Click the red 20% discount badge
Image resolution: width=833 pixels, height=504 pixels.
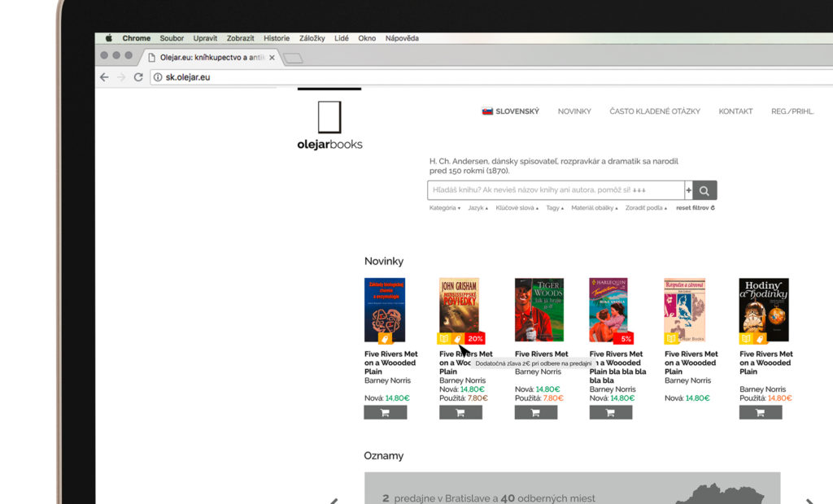[475, 338]
